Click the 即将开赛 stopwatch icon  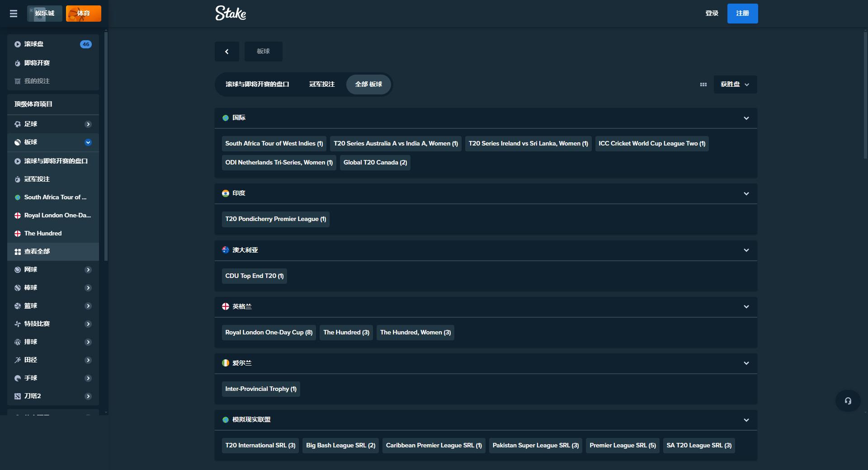coord(18,63)
